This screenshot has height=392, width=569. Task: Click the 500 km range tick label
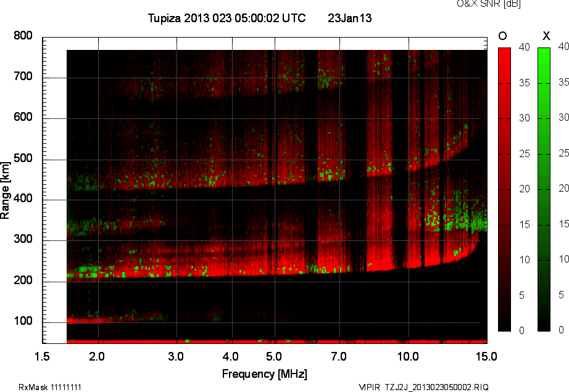pos(23,158)
